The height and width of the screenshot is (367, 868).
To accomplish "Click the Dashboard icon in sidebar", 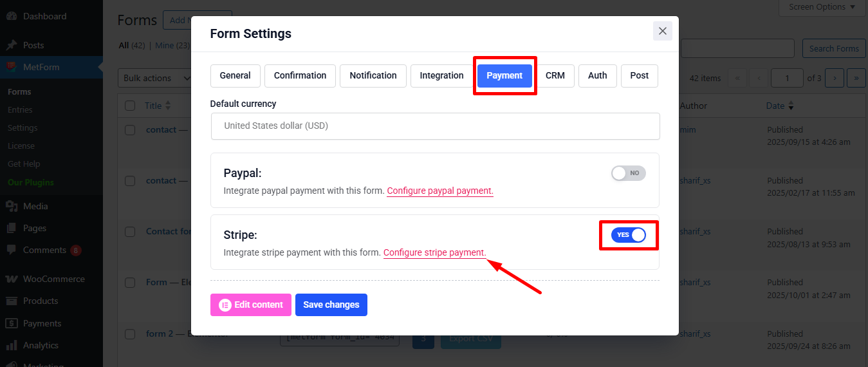I will coord(12,16).
